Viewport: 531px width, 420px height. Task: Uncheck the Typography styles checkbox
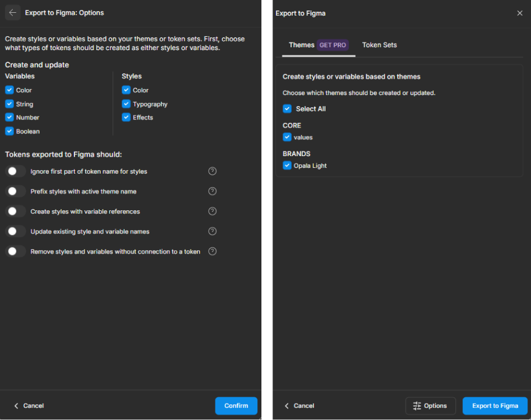[x=126, y=104]
